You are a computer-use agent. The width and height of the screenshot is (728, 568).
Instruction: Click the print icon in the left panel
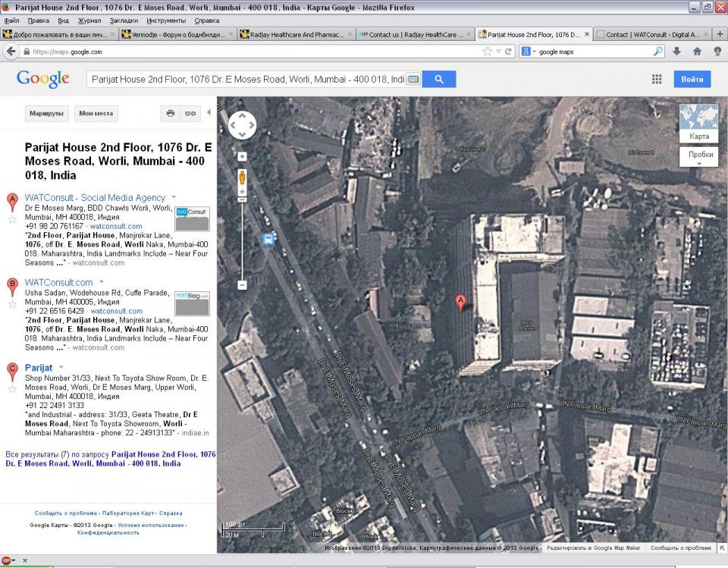coord(171,113)
